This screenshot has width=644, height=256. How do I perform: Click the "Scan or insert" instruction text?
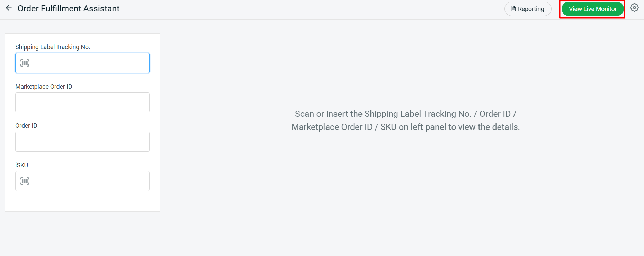(x=405, y=114)
